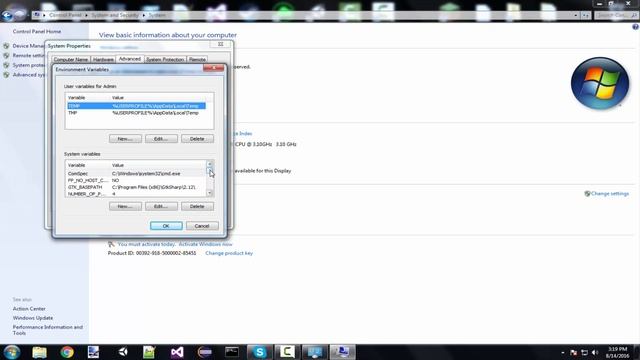Image resolution: width=640 pixels, height=360 pixels.
Task: Switch to the Remote tab
Action: [x=197, y=60]
